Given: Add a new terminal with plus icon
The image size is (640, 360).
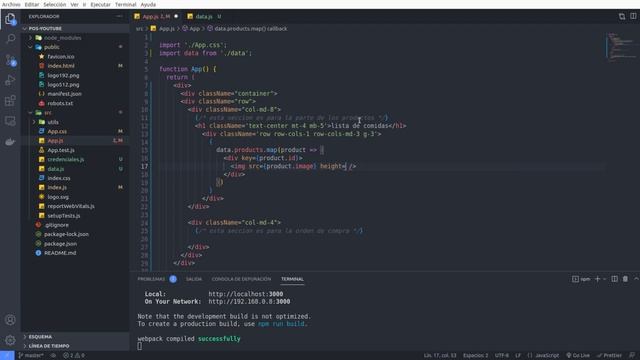Looking at the screenshot, I should pos(598,279).
